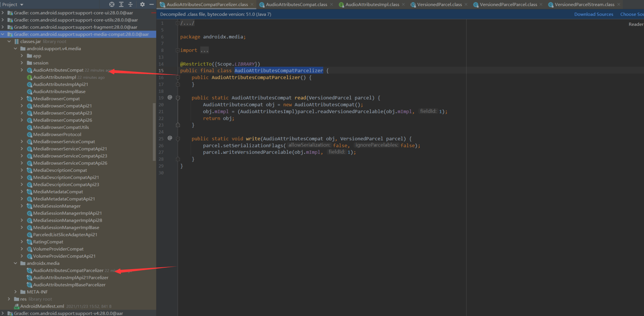Click the Choose Sources link
The width and height of the screenshot is (644, 316).
pyautogui.click(x=632, y=14)
